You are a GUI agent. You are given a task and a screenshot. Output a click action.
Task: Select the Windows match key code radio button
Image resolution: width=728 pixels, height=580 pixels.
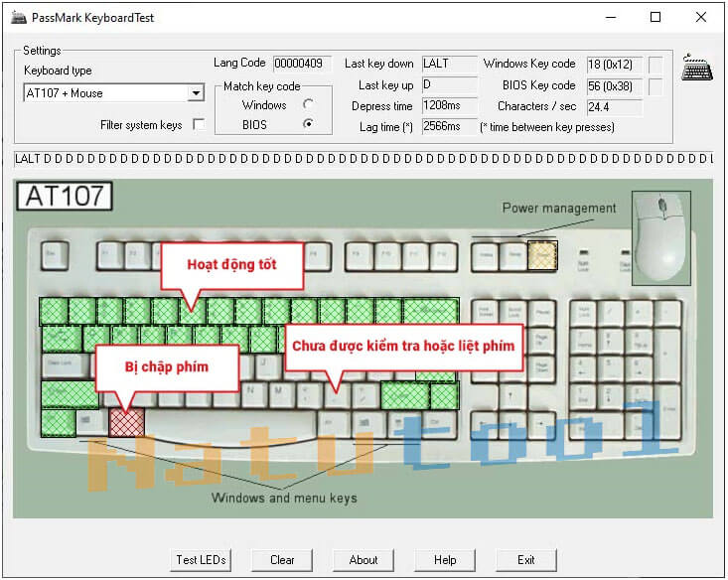[x=308, y=104]
